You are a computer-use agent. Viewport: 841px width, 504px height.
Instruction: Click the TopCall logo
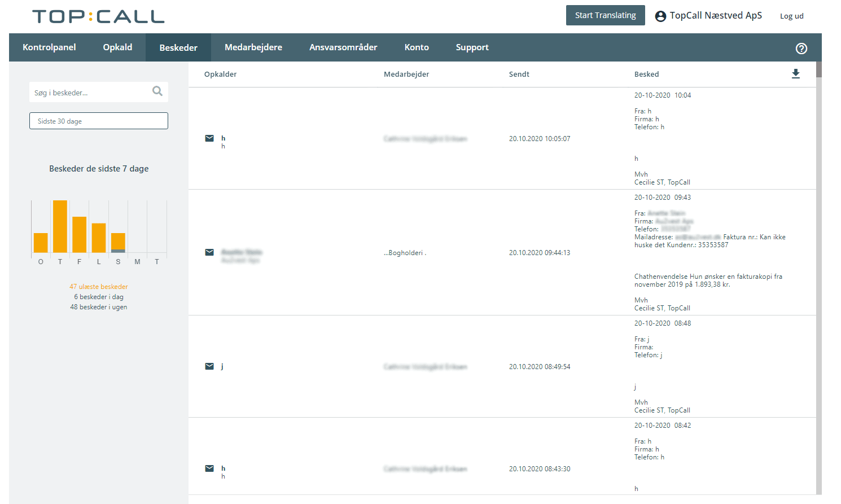pos(98,16)
